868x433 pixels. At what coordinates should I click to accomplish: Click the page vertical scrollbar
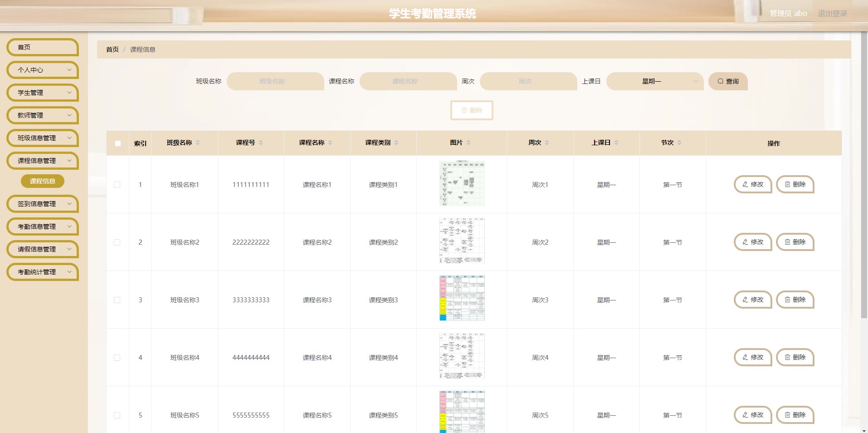[864, 175]
